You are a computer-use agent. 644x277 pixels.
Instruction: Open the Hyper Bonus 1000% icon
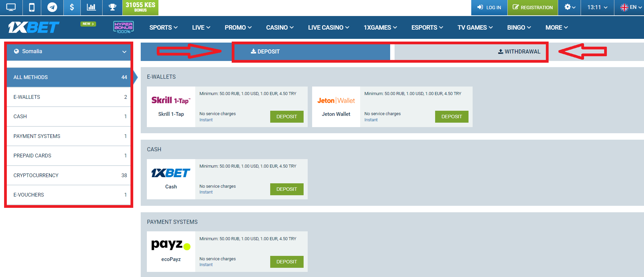point(123,27)
